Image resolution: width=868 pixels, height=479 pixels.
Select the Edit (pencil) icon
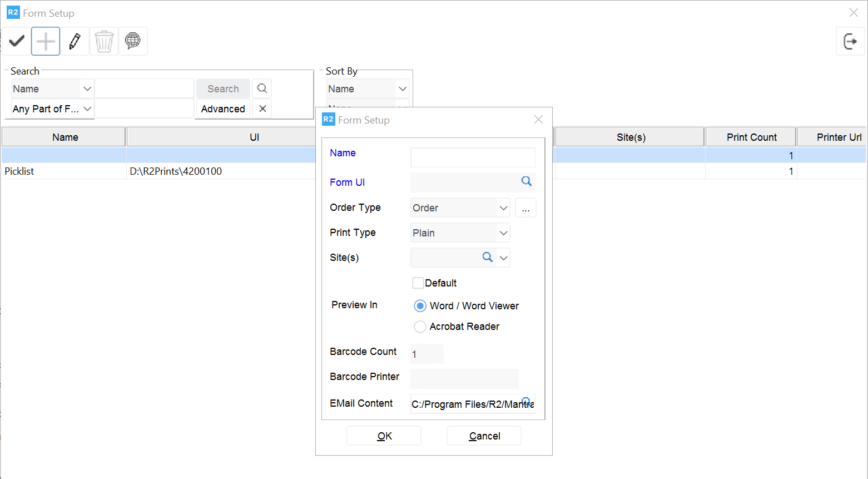click(75, 41)
